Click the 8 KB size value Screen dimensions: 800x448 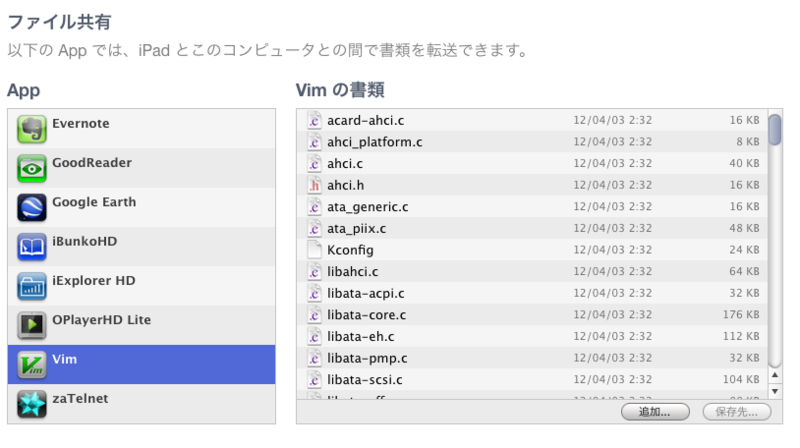point(747,142)
